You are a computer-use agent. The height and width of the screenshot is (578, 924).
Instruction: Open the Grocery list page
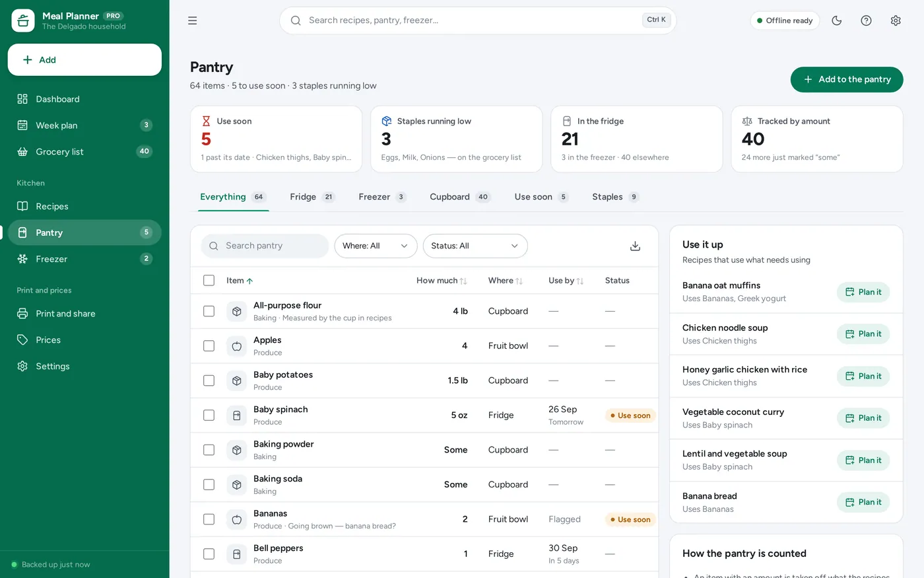tap(84, 152)
